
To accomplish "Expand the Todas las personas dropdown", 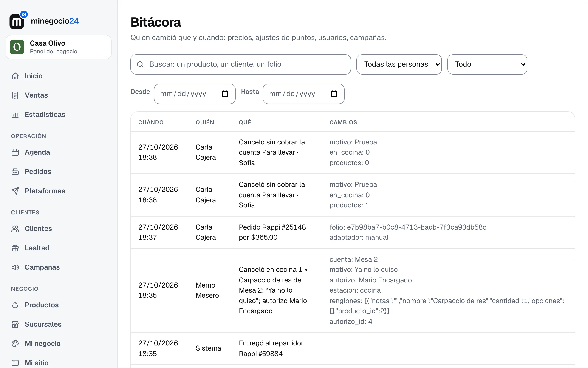I will point(399,64).
